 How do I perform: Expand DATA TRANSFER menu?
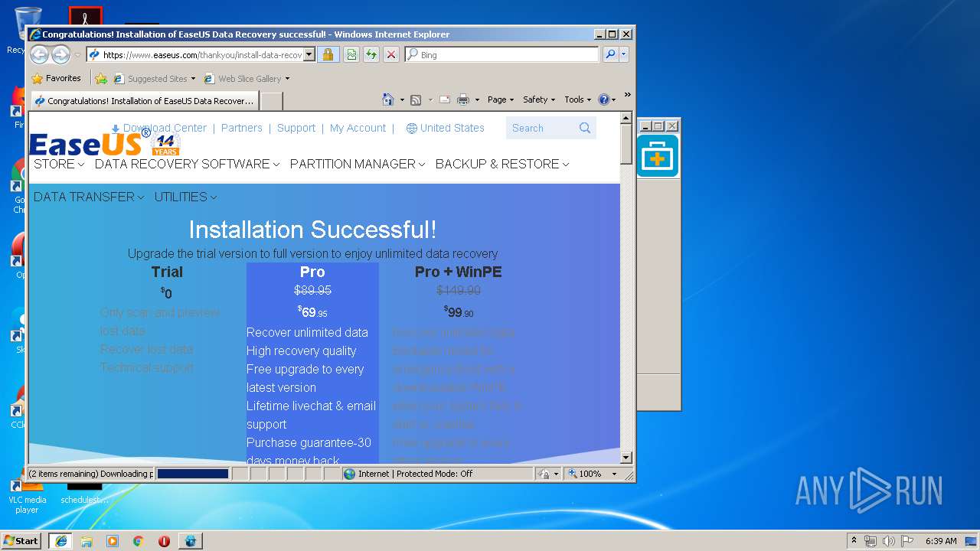(x=89, y=197)
